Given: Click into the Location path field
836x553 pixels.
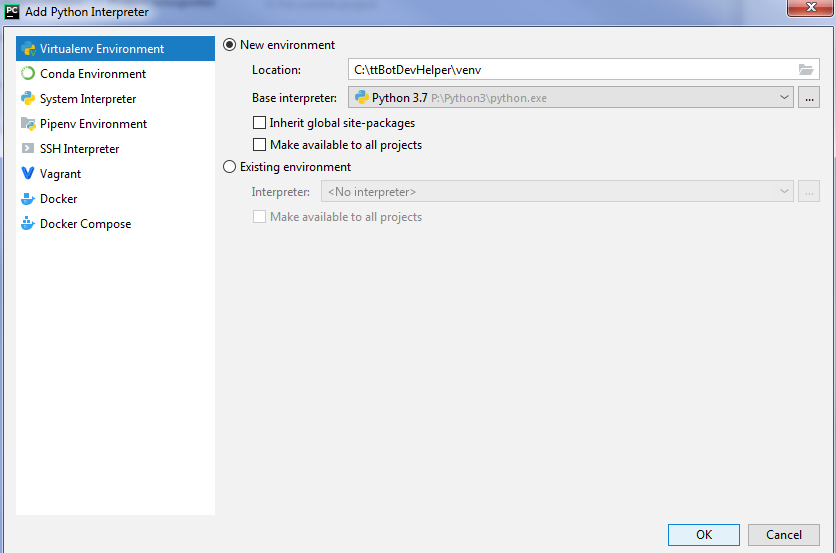Looking at the screenshot, I should pos(570,70).
